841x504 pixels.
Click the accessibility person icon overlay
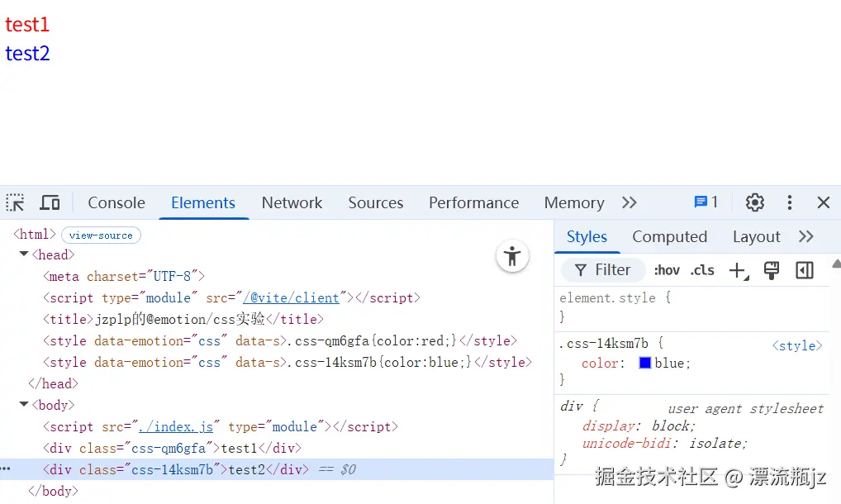[512, 256]
